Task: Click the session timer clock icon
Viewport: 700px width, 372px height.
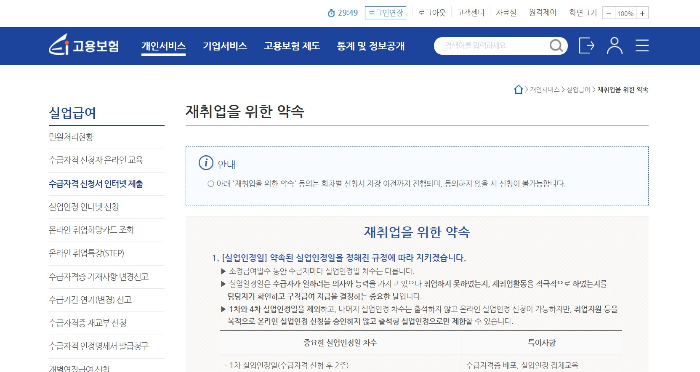Action: (331, 13)
